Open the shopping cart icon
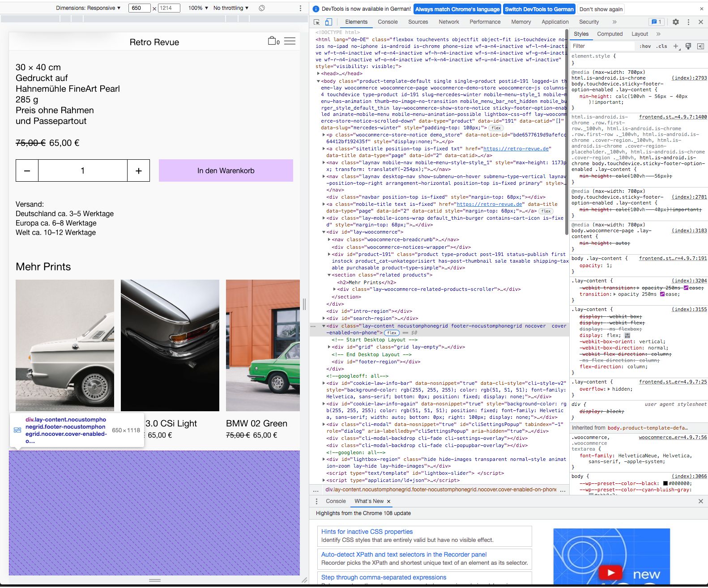708x588 pixels. (272, 41)
